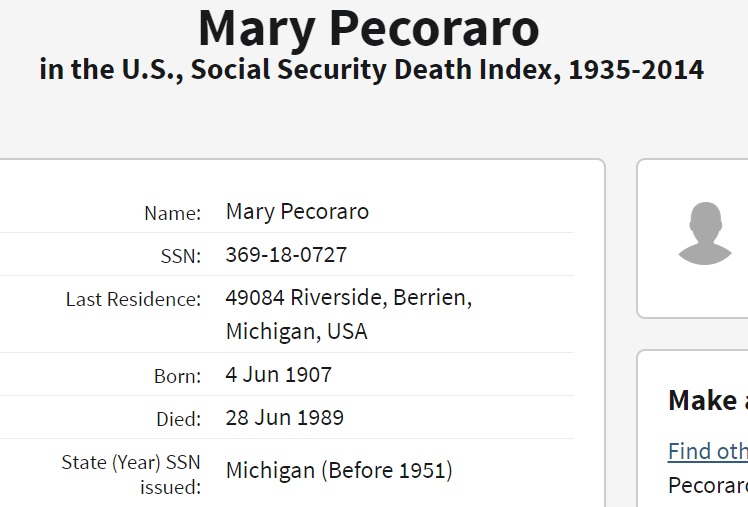Click the "Died:" field label

point(177,419)
